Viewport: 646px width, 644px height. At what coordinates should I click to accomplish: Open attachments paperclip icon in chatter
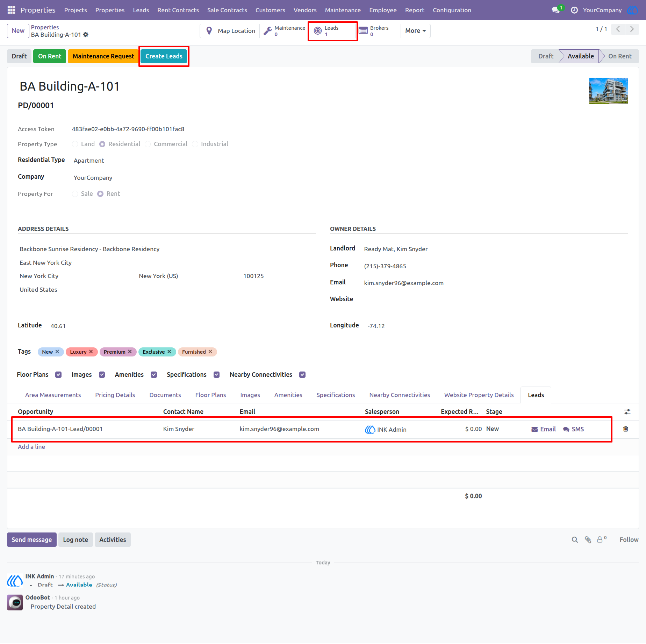click(x=588, y=540)
